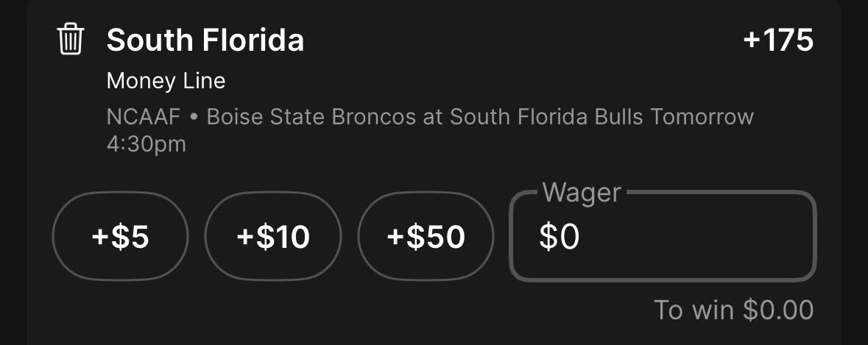The image size is (868, 345).
Task: Open the South Florida selection title
Action: [x=205, y=40]
